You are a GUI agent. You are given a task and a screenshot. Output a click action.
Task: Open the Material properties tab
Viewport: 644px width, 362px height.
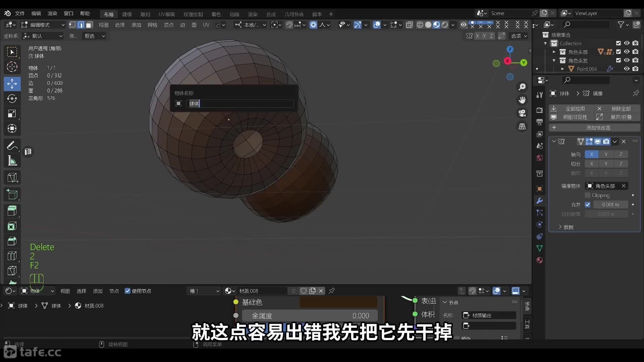tap(539, 260)
